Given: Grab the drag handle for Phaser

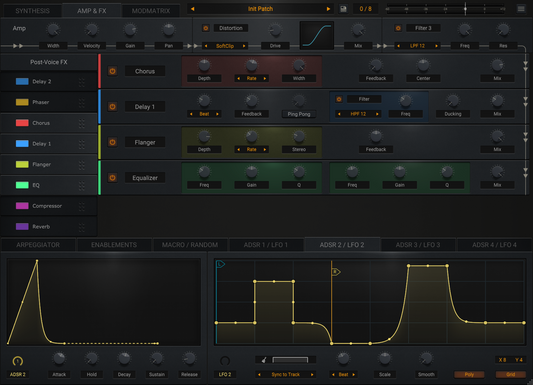Looking at the screenshot, I should [82, 103].
